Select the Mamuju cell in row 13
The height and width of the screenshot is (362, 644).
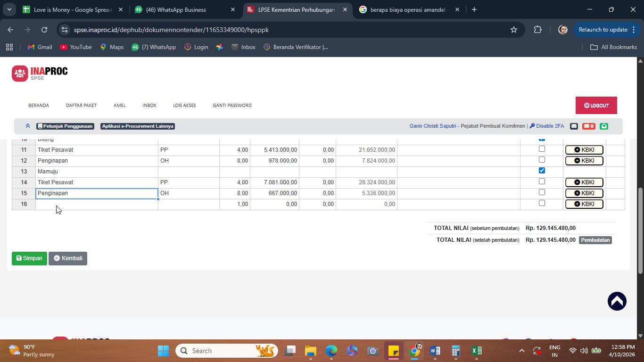click(x=97, y=172)
